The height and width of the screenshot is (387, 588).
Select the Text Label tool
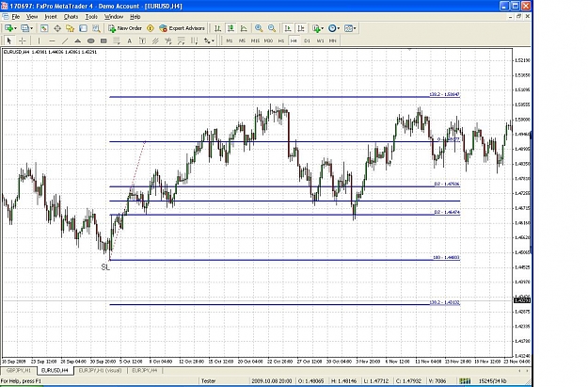click(x=142, y=40)
